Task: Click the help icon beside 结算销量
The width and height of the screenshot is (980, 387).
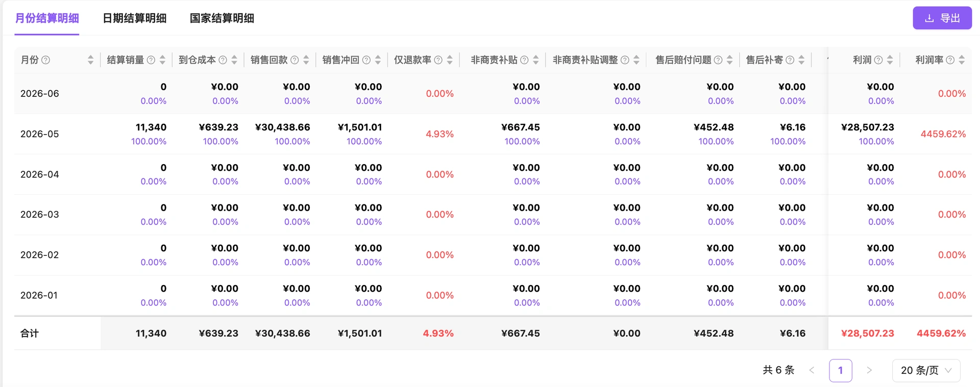Action: click(x=151, y=60)
